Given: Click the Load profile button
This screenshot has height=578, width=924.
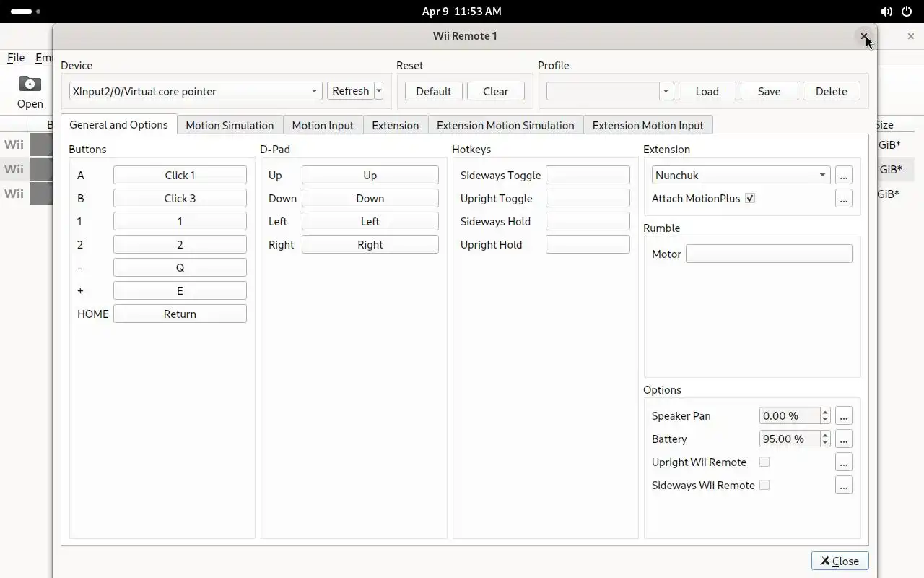Looking at the screenshot, I should tap(707, 91).
